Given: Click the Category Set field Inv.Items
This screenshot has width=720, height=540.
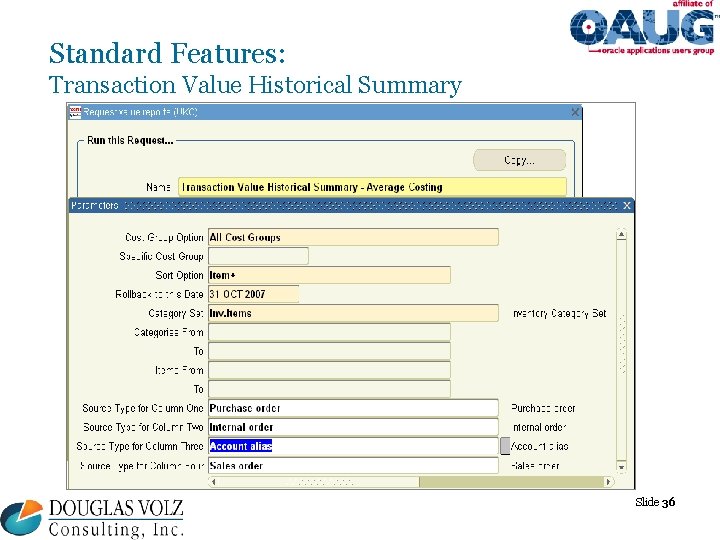Looking at the screenshot, I should (x=353, y=313).
